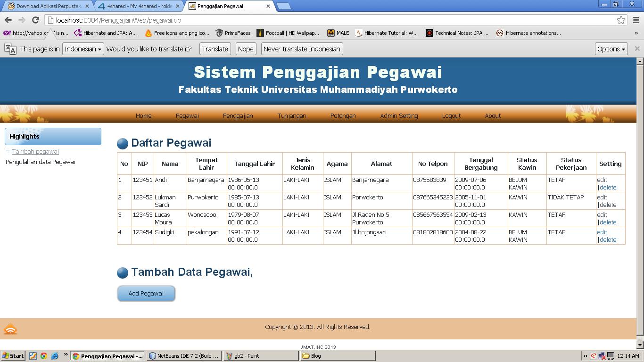Image resolution: width=644 pixels, height=362 pixels.
Task: Open NetBeans IDE from the taskbar
Action: pos(184,355)
